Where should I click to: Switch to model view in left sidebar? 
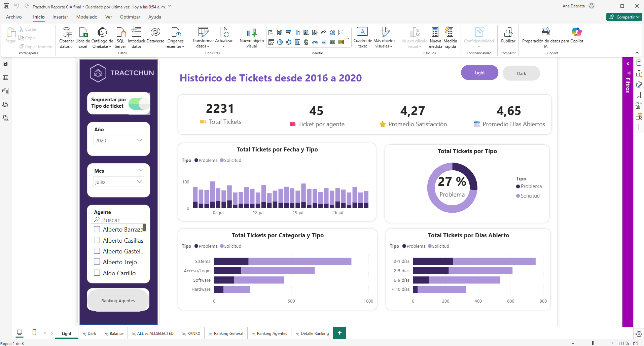pyautogui.click(x=5, y=91)
